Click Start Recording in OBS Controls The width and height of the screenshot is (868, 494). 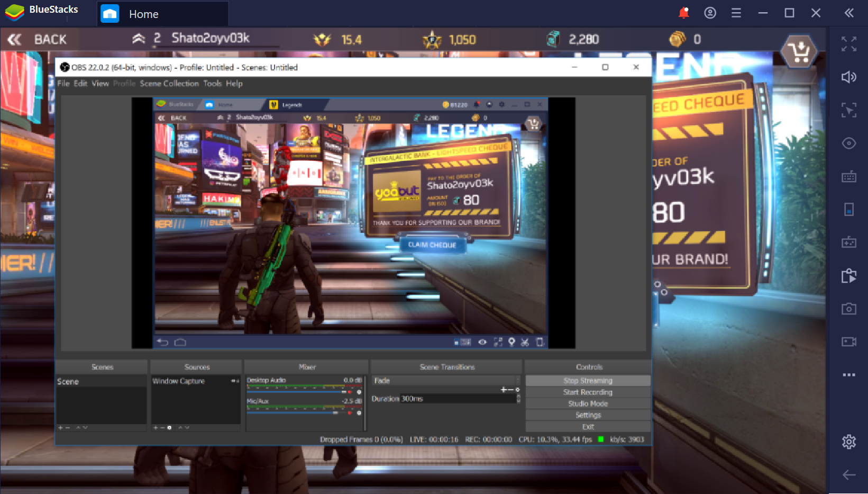(588, 392)
